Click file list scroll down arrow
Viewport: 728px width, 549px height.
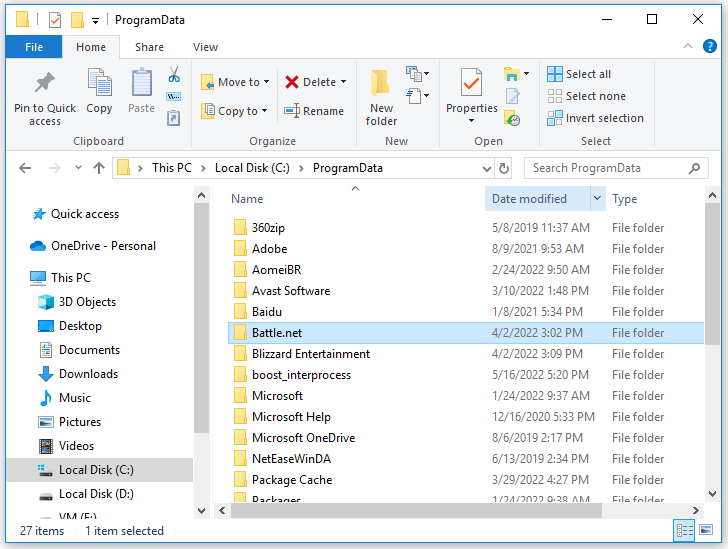point(712,494)
